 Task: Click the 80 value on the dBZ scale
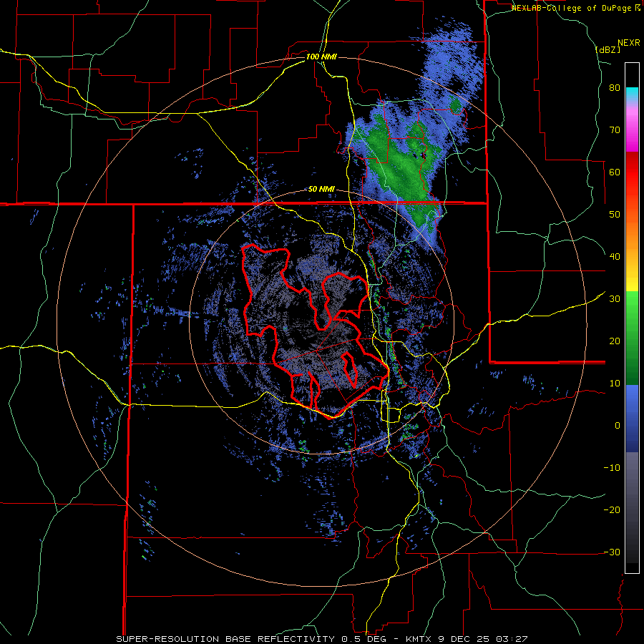point(615,88)
